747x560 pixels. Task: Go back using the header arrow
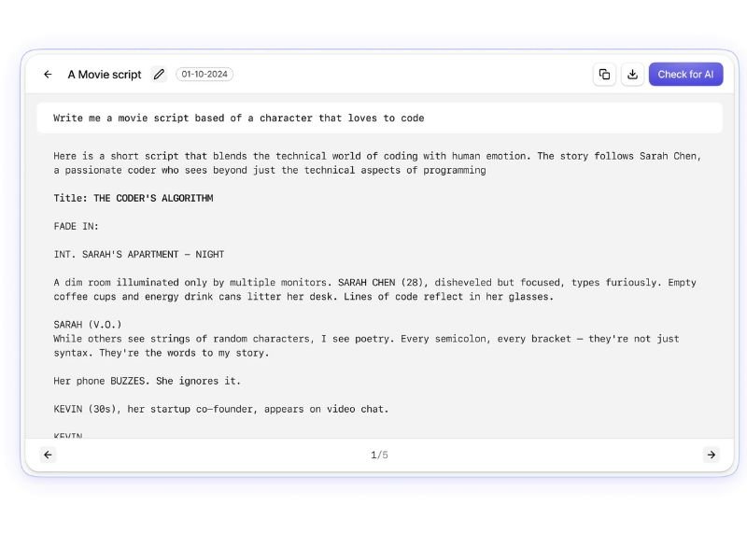[48, 75]
